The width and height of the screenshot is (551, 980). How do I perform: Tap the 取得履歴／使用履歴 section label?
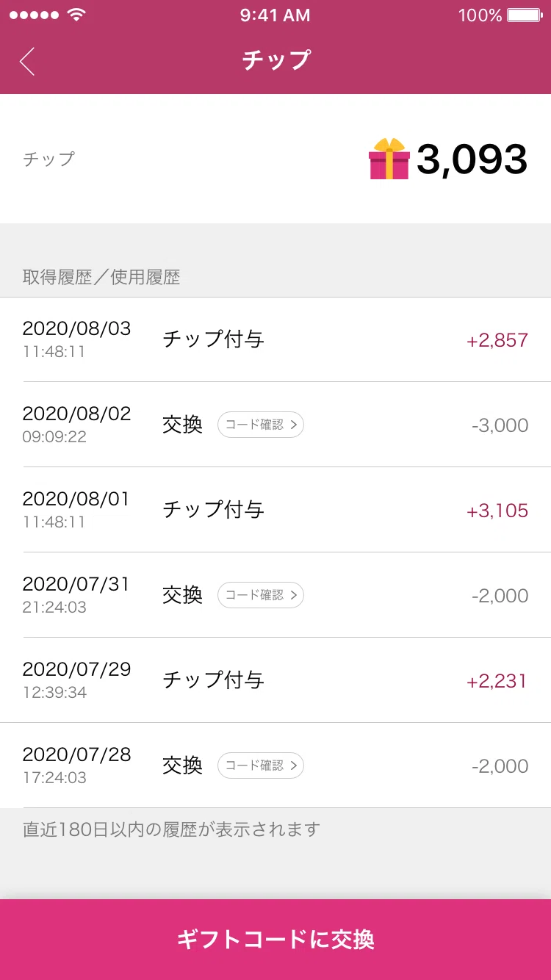[x=101, y=277]
